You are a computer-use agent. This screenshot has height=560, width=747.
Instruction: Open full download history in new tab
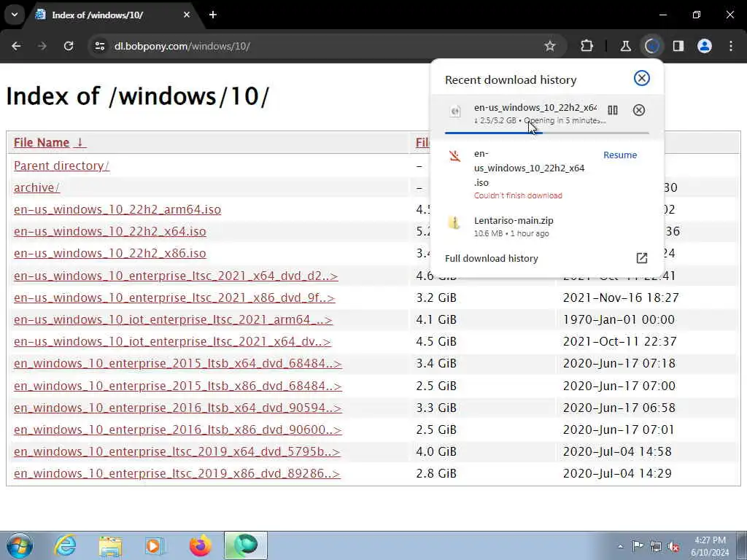pyautogui.click(x=642, y=258)
